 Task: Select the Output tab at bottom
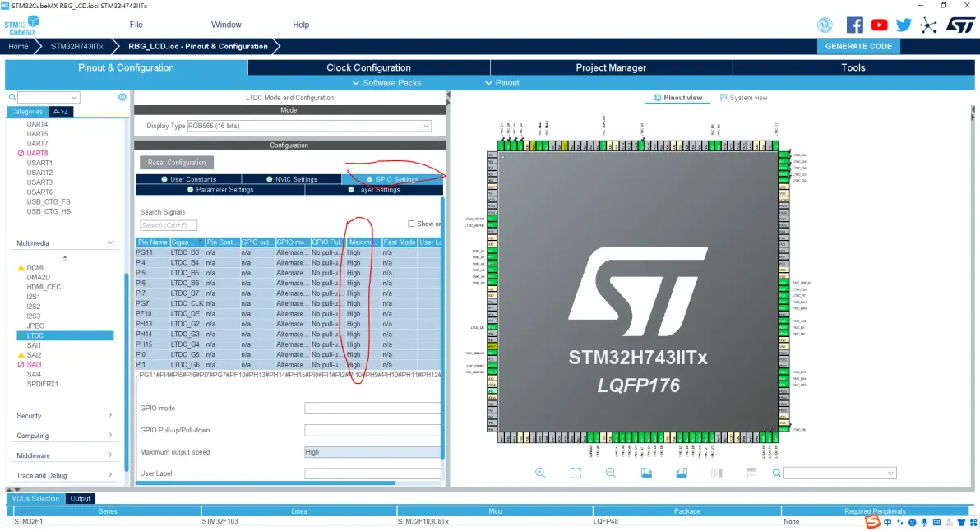(x=80, y=498)
